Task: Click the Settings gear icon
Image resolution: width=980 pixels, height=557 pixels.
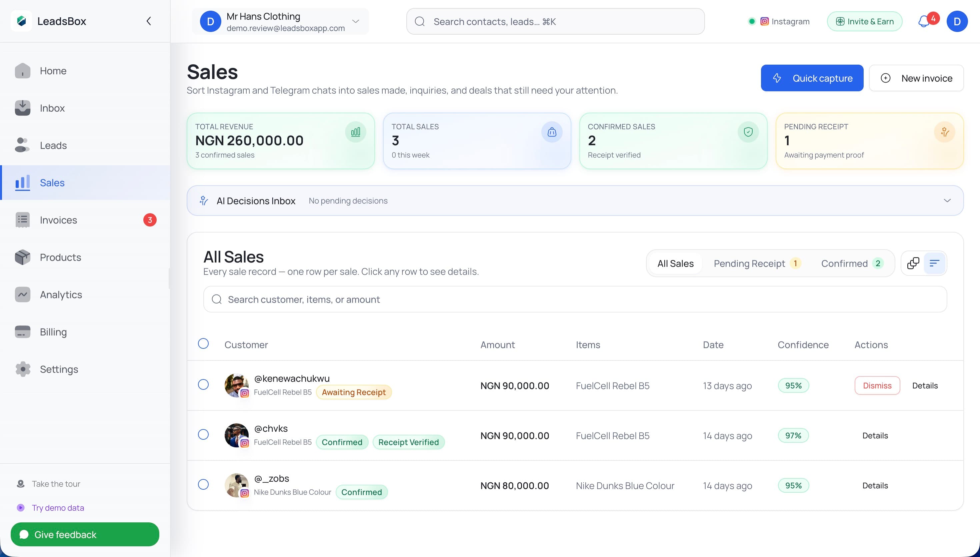Action: (23, 369)
